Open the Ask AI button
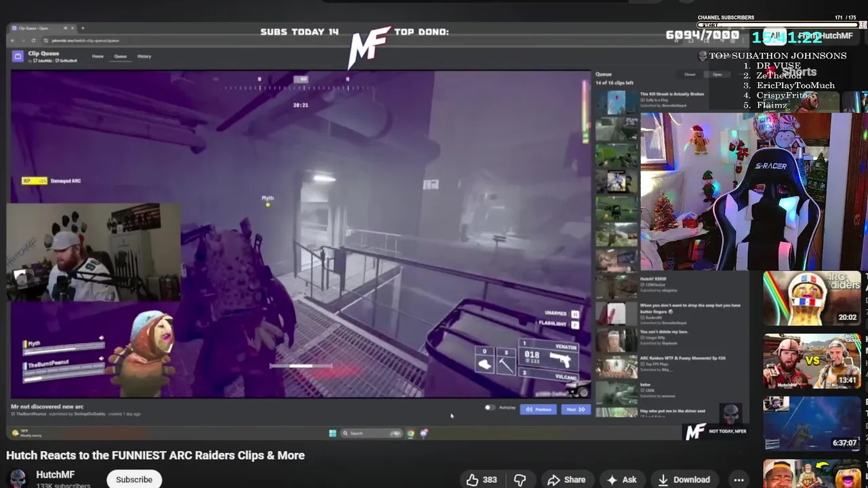This screenshot has height=488, width=868. 622,480
